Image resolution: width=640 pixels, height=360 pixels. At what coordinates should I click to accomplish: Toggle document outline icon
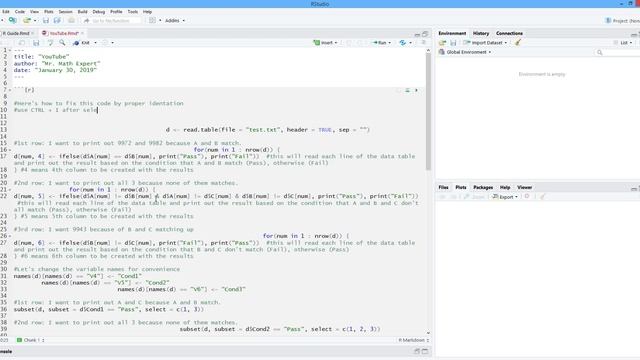(x=424, y=43)
